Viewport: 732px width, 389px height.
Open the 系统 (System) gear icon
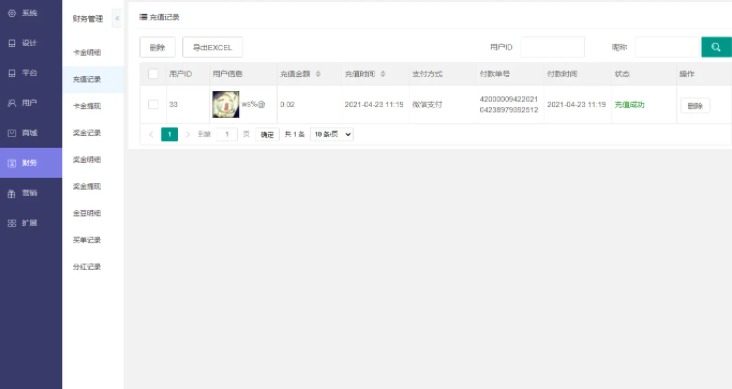coord(12,13)
